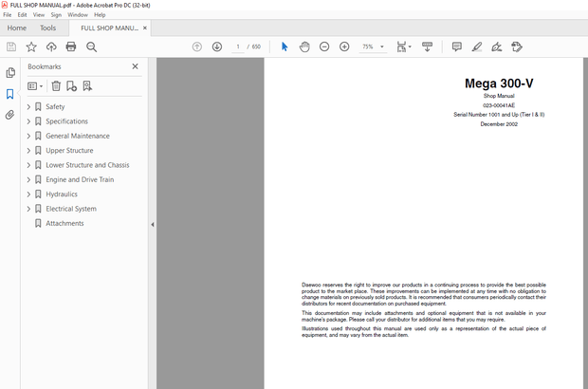Select the arrow Selection tool

point(285,46)
